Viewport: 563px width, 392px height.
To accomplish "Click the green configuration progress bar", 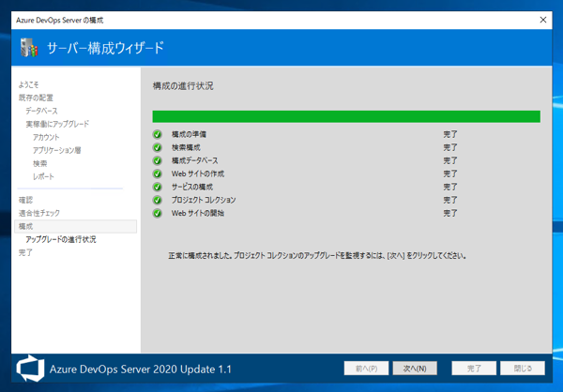I will tap(346, 116).
